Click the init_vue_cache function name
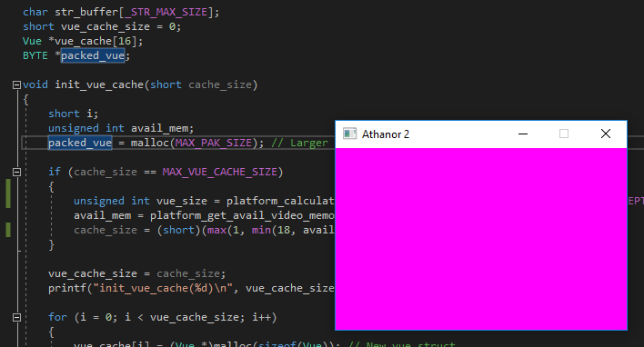This screenshot has height=347, width=644. point(99,84)
